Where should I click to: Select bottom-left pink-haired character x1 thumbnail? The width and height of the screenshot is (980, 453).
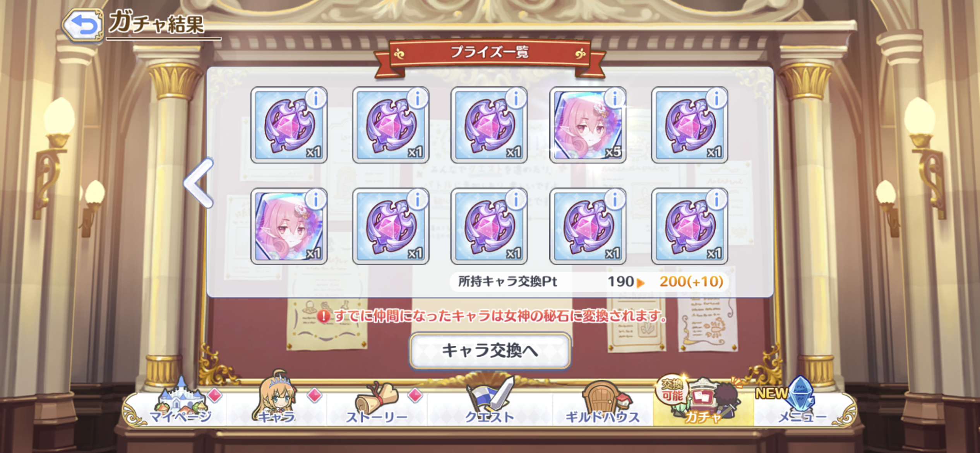tap(289, 226)
